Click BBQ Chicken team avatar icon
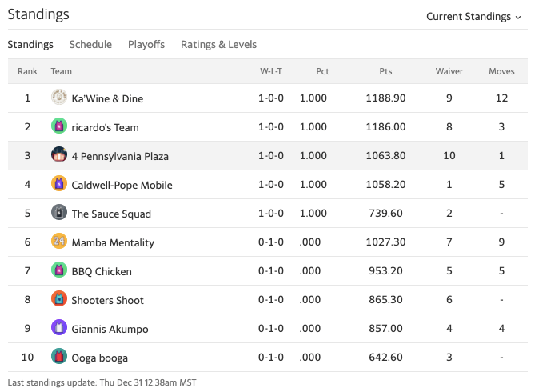535x392 pixels. point(58,270)
